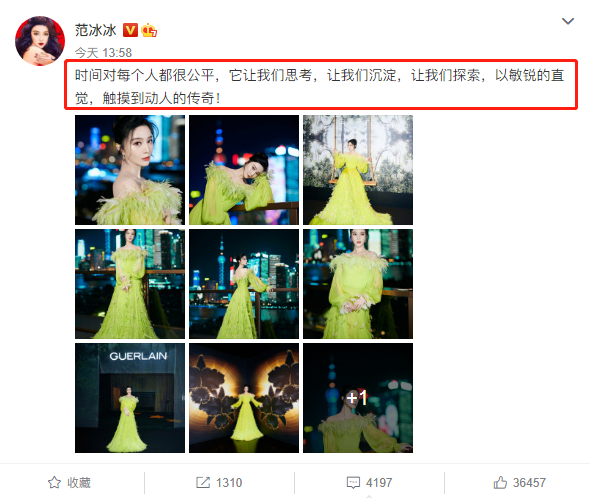Open the 4197 comments count

click(x=379, y=483)
